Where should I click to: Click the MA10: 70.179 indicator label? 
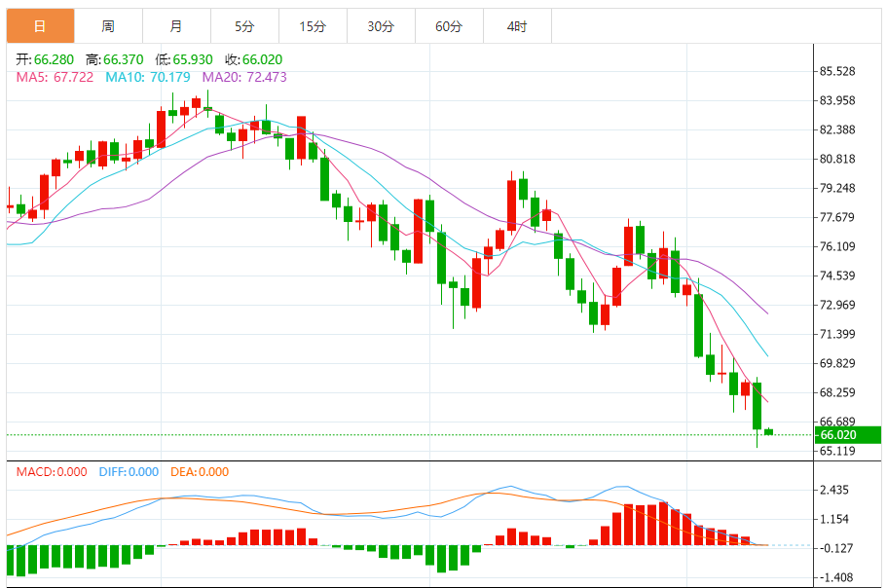point(148,77)
